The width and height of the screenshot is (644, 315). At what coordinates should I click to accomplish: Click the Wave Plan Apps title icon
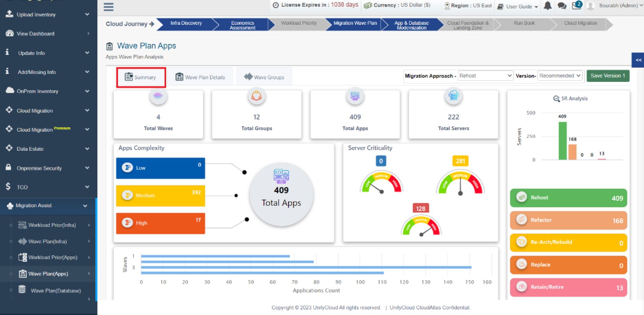110,46
